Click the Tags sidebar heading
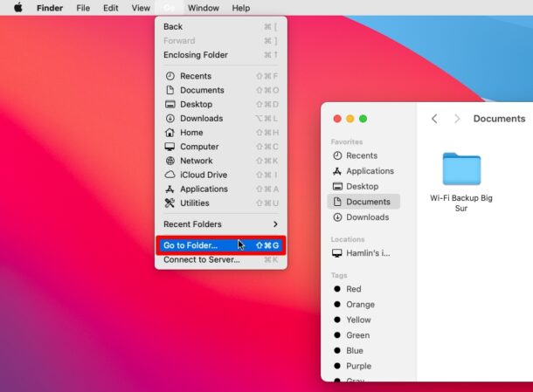533x392 pixels. tap(339, 275)
